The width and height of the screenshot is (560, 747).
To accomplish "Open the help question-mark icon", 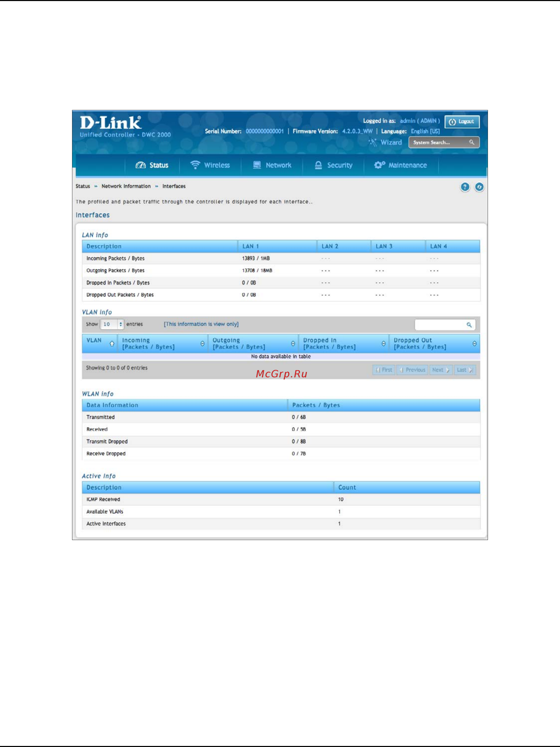I will [465, 187].
